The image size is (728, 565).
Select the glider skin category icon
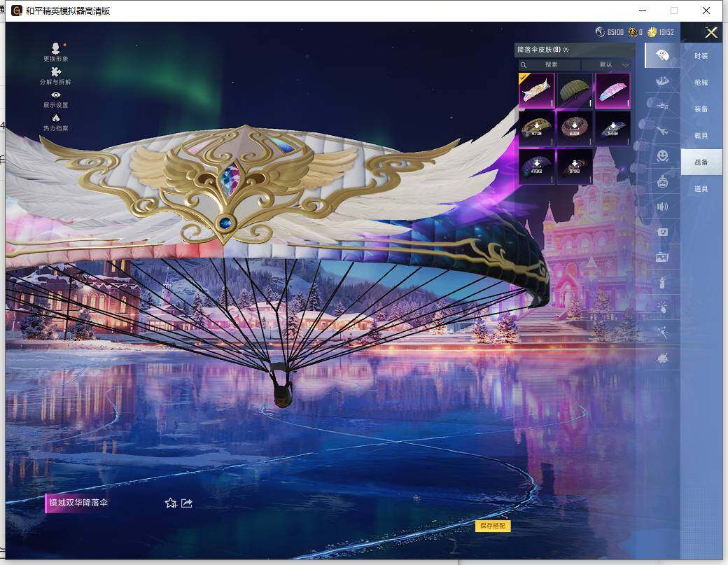click(662, 106)
